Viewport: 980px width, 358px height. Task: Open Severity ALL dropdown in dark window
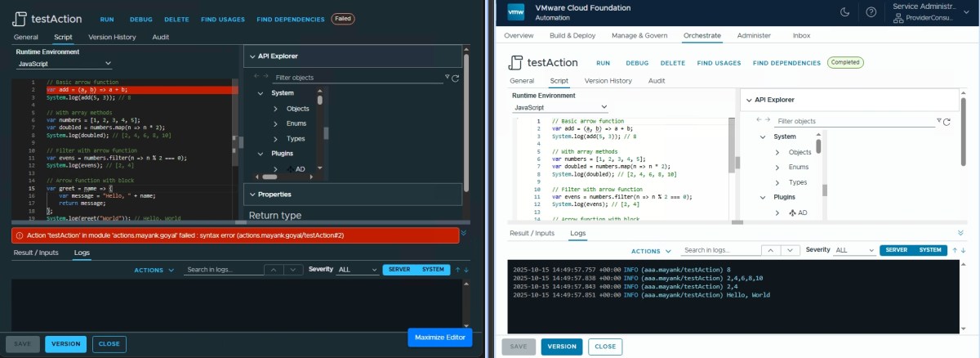[x=357, y=270]
